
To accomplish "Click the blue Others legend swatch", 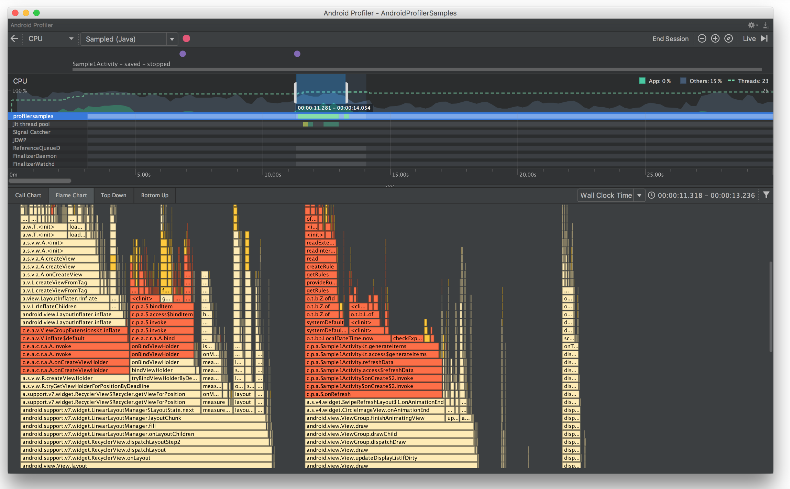I will [683, 81].
